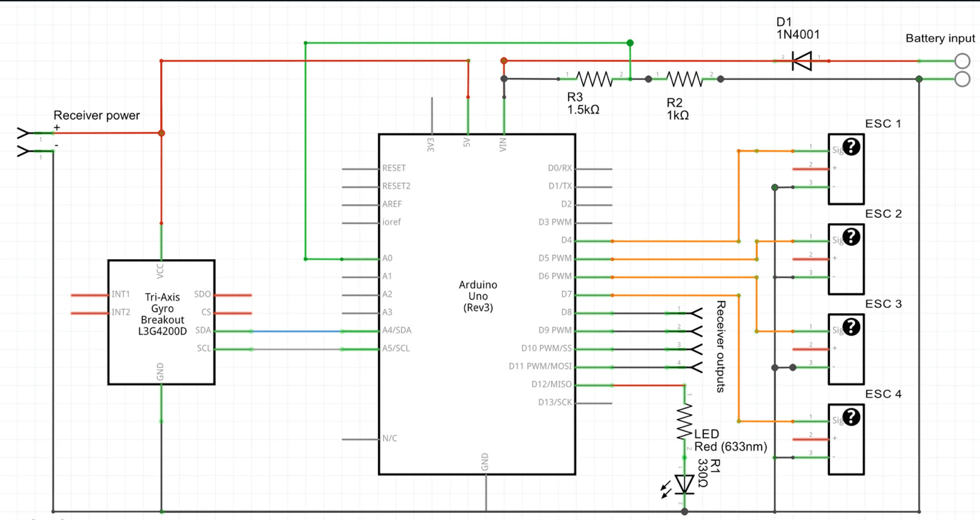Click the R3 1.5kΩ resistor symbol
This screenshot has height=520, width=980.
[x=594, y=79]
